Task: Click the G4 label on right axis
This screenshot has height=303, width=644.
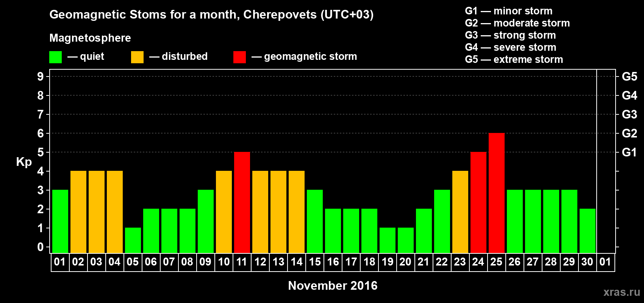Action: pyautogui.click(x=630, y=95)
